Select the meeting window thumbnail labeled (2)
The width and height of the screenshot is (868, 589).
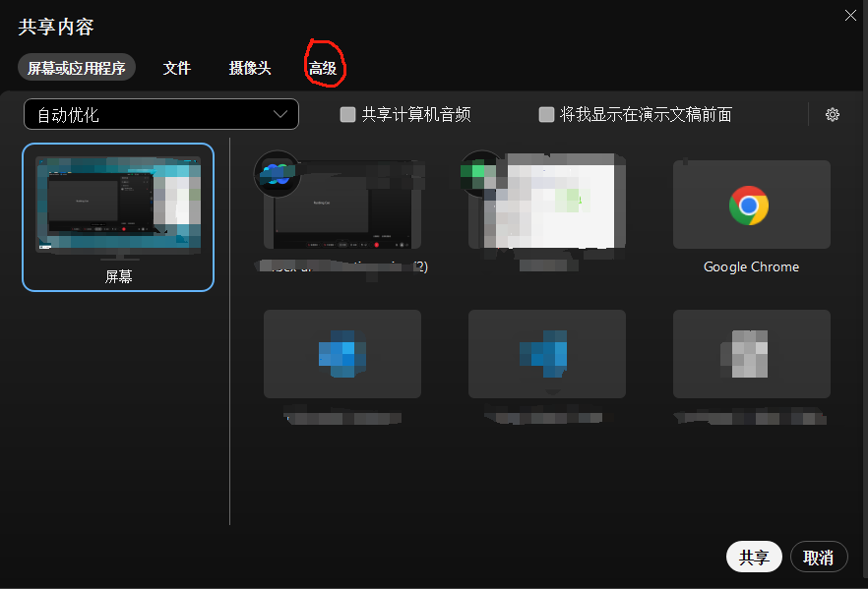[341, 206]
